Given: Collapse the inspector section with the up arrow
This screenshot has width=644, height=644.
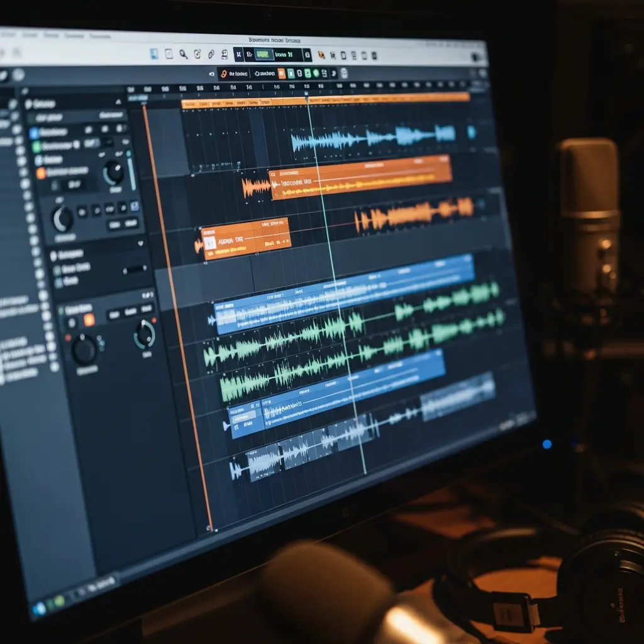Looking at the screenshot, I should 118,103.
